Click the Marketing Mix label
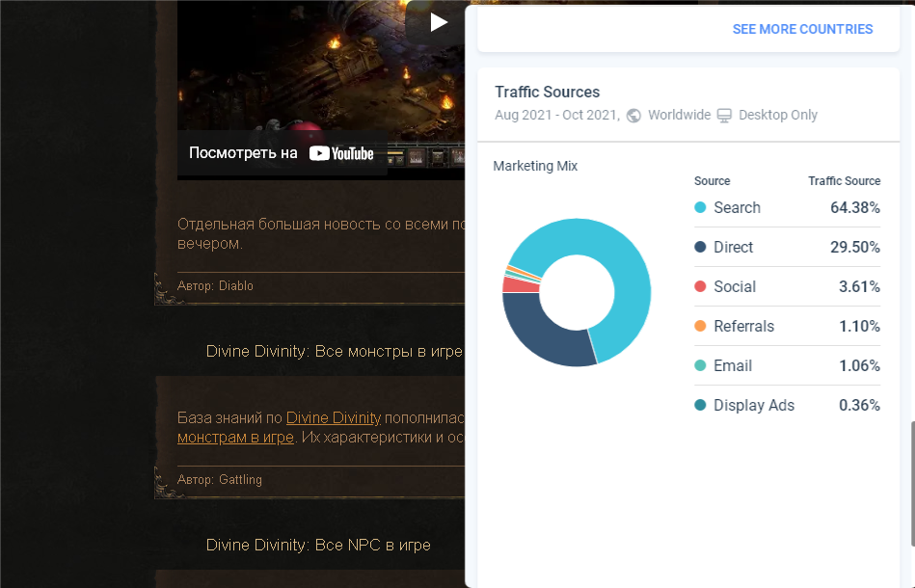The image size is (915, 588). pyautogui.click(x=535, y=166)
